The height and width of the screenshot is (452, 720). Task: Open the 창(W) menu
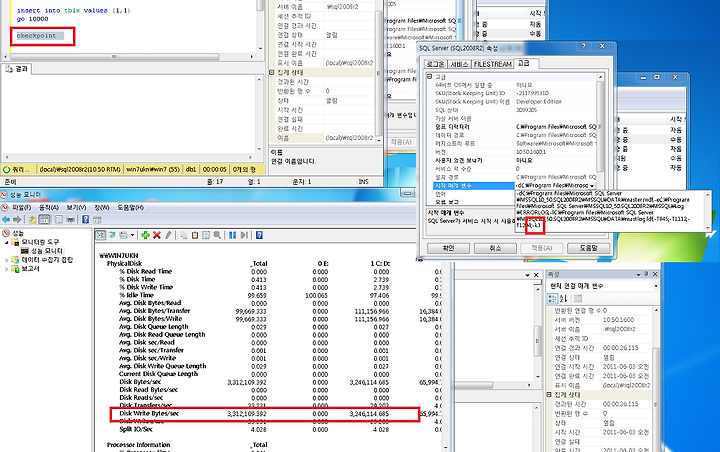101,208
